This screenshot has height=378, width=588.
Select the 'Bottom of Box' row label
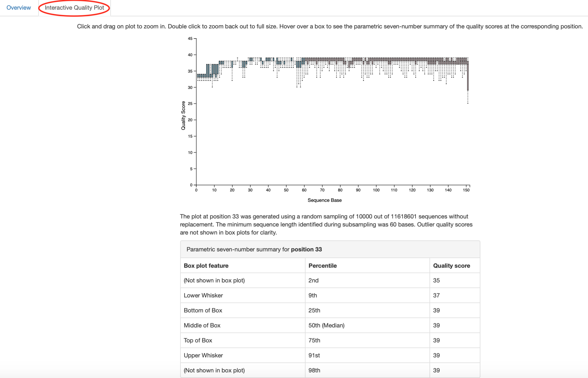203,310
